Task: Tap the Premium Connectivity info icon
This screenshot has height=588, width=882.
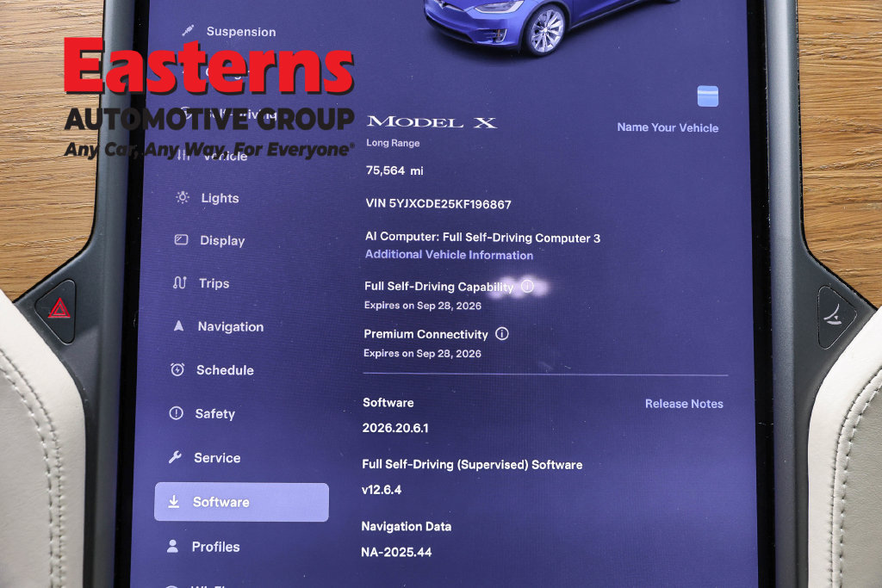Action: coord(502,334)
